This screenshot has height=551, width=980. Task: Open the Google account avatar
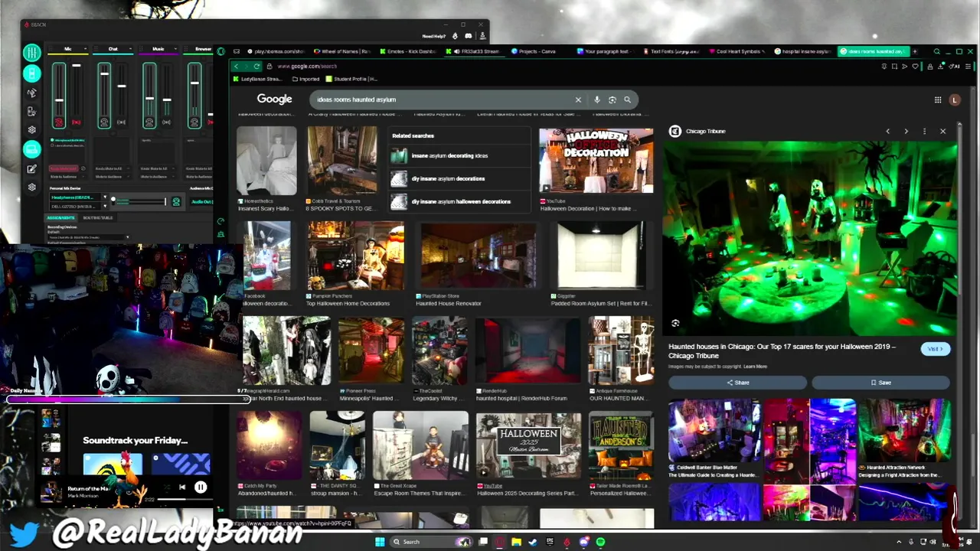point(954,99)
